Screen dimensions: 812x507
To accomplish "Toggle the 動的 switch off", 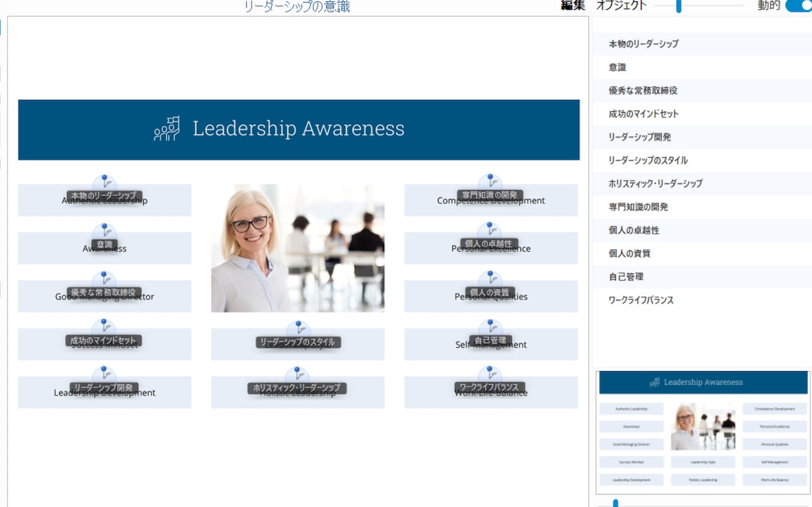I will (x=799, y=6).
